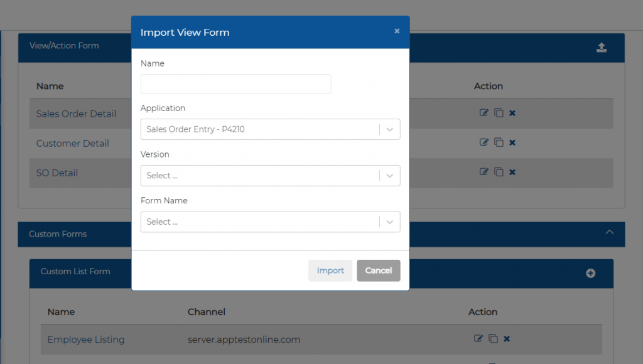Viewport: 643px width, 364px height.
Task: Copy the Sales Order Detail row
Action: tap(499, 113)
